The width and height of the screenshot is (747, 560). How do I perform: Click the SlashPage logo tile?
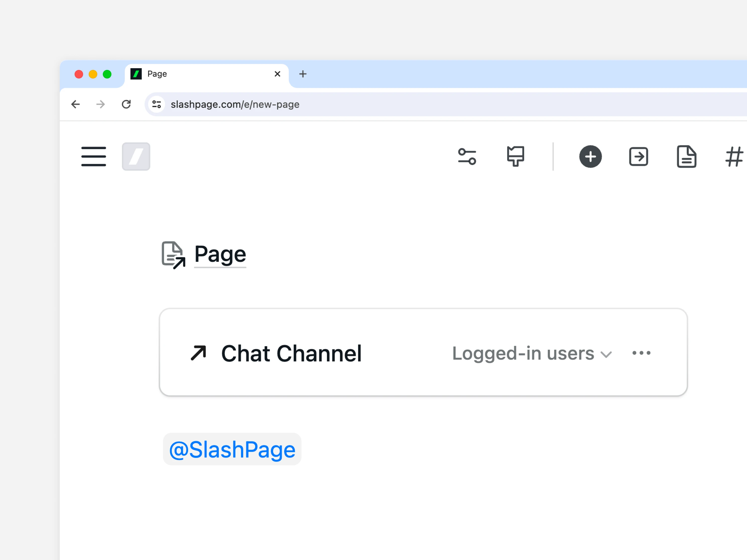(x=136, y=156)
